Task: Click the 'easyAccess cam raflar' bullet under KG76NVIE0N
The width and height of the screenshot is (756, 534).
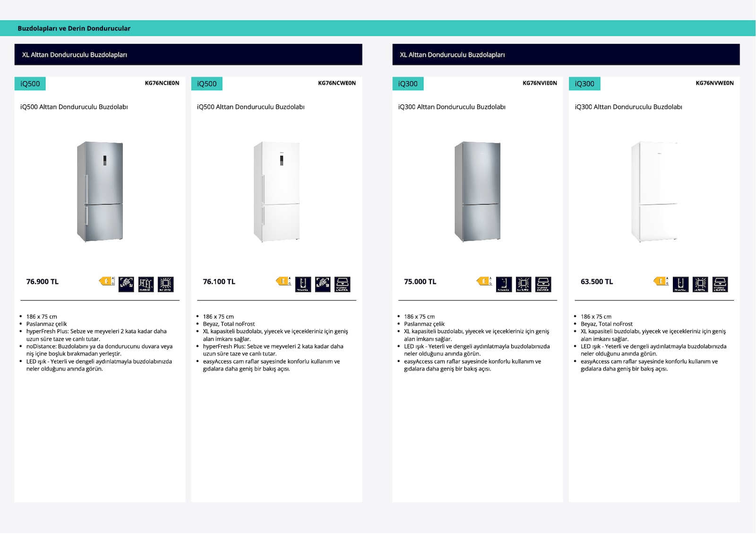Action: [x=472, y=365]
